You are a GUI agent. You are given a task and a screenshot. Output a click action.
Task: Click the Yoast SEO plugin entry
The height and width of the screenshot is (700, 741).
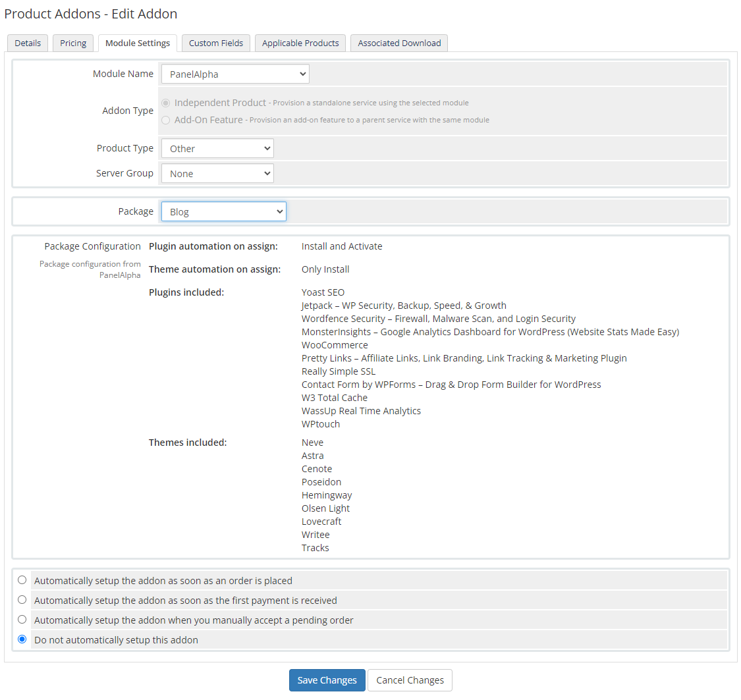pos(323,292)
